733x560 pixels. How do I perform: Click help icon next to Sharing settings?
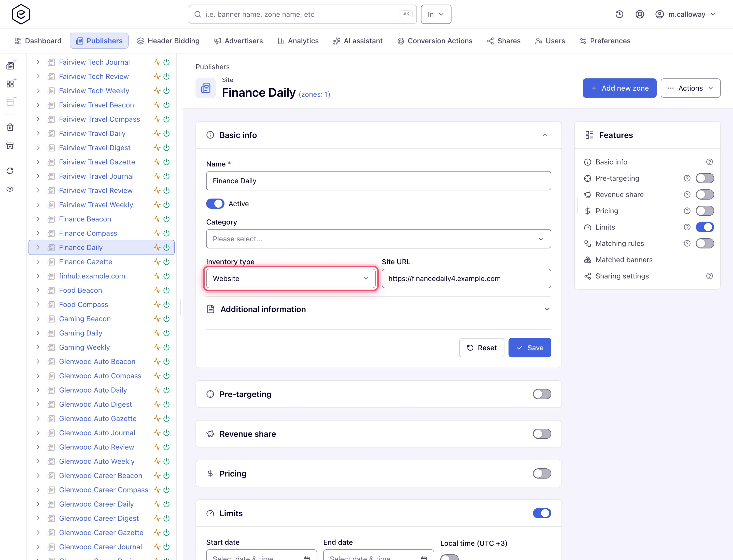710,276
